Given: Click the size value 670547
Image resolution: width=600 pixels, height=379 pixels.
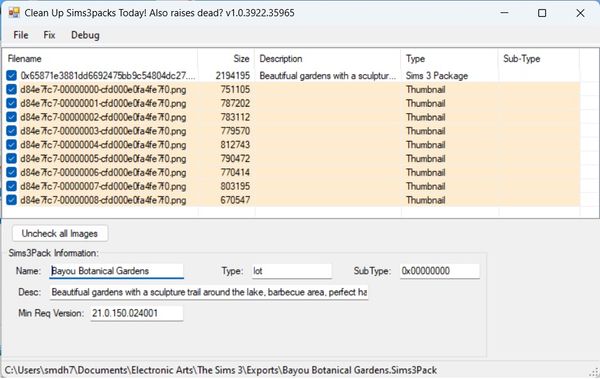Looking at the screenshot, I should (x=235, y=200).
